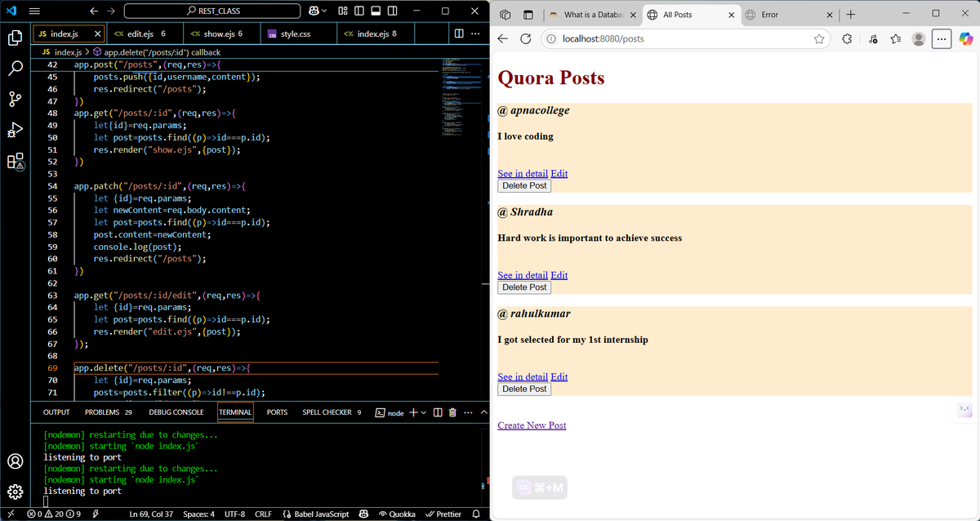Open the Source Control view
This screenshot has height=521, width=980.
pos(15,100)
